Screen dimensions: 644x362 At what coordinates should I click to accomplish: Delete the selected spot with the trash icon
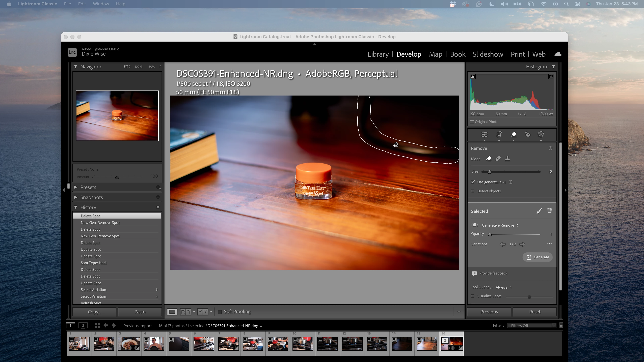(549, 211)
